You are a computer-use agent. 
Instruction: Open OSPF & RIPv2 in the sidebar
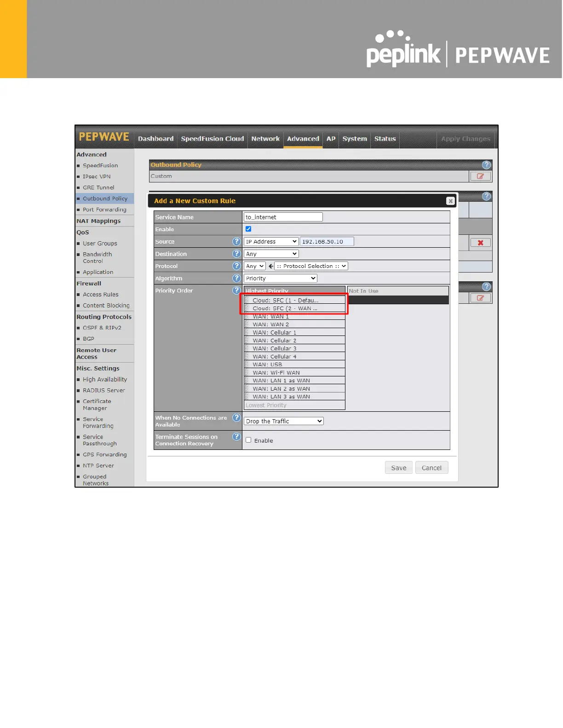click(102, 328)
